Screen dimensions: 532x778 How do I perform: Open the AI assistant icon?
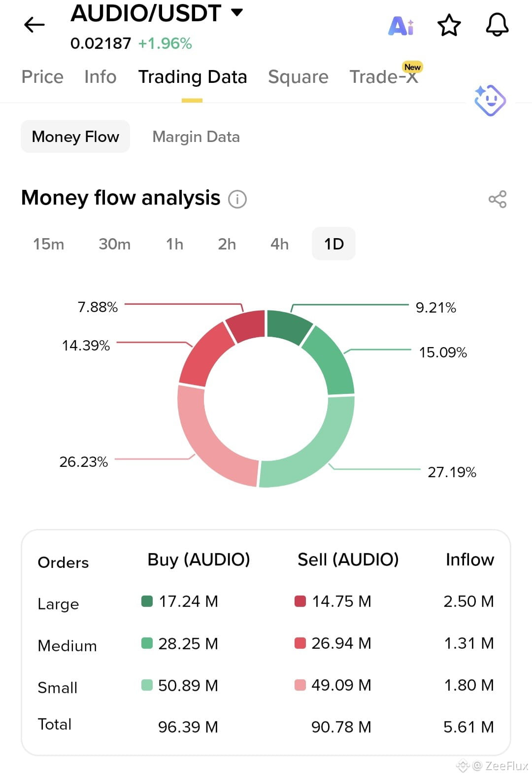pyautogui.click(x=401, y=26)
